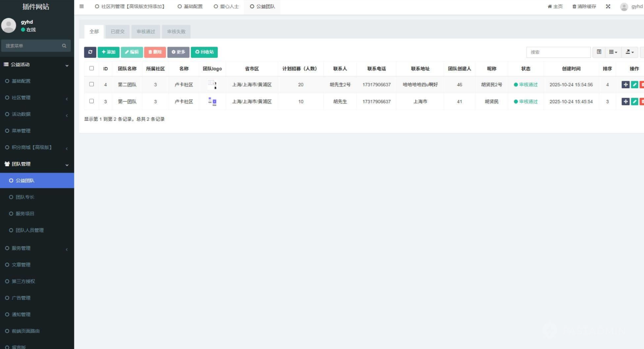
Task: Check the select-all checkbox in table header
Action: click(x=92, y=68)
